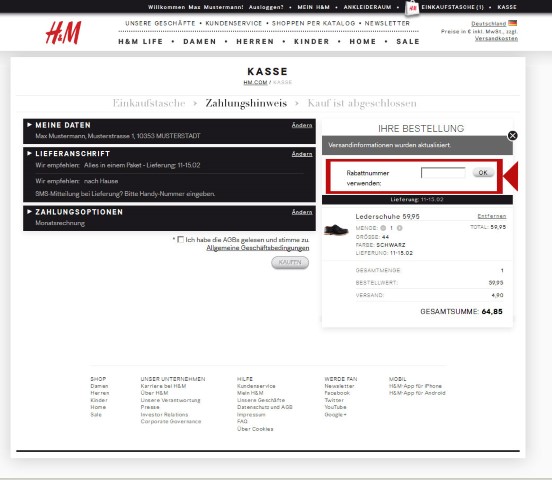Viewport: 552px width, 480px height.
Task: Open the Damen menu
Action: (200, 42)
